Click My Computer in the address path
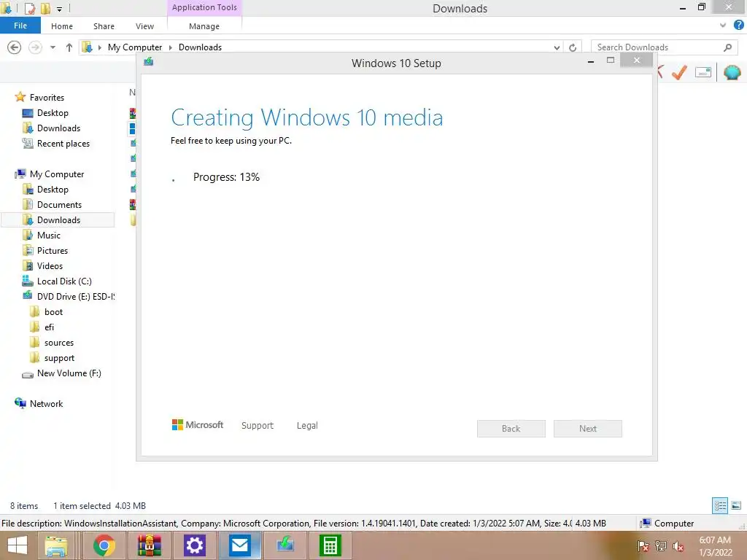747x560 pixels. [135, 47]
